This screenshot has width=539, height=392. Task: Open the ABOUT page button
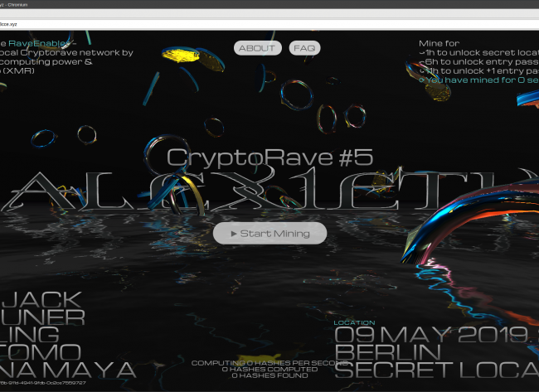tap(257, 48)
